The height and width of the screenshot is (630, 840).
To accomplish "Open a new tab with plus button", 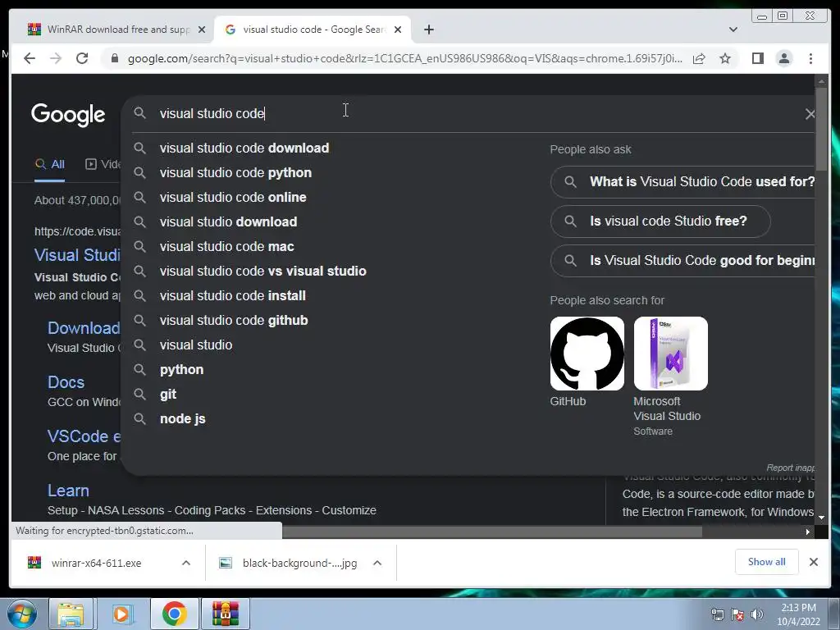I will point(428,30).
